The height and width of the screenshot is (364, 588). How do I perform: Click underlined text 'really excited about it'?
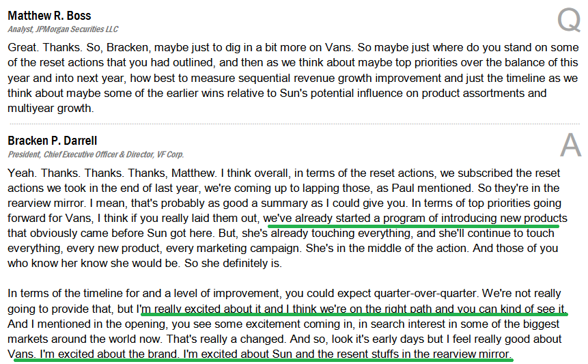click(208, 309)
